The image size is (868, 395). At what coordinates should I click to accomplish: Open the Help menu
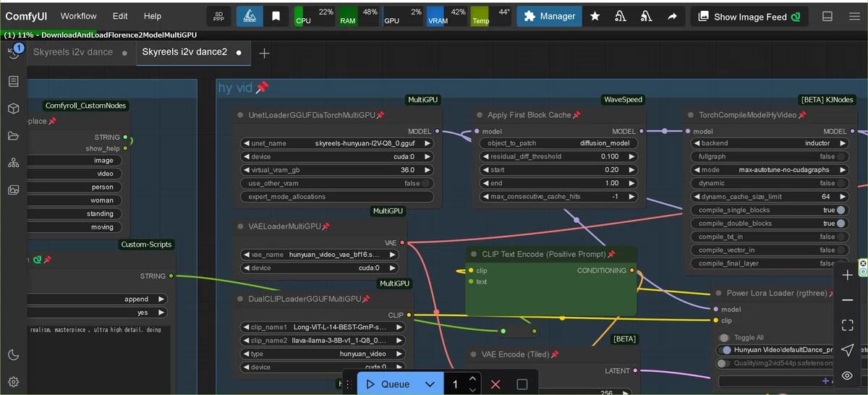click(x=153, y=16)
